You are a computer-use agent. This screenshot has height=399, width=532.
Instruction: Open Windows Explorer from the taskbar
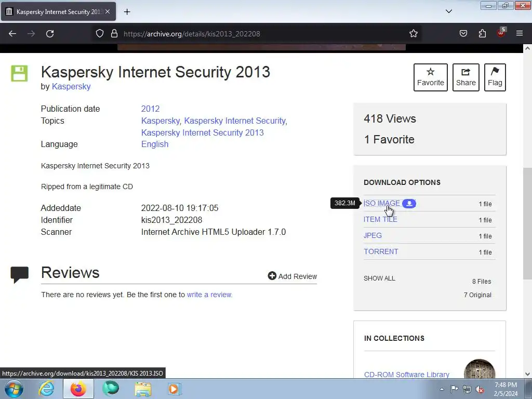click(x=143, y=389)
